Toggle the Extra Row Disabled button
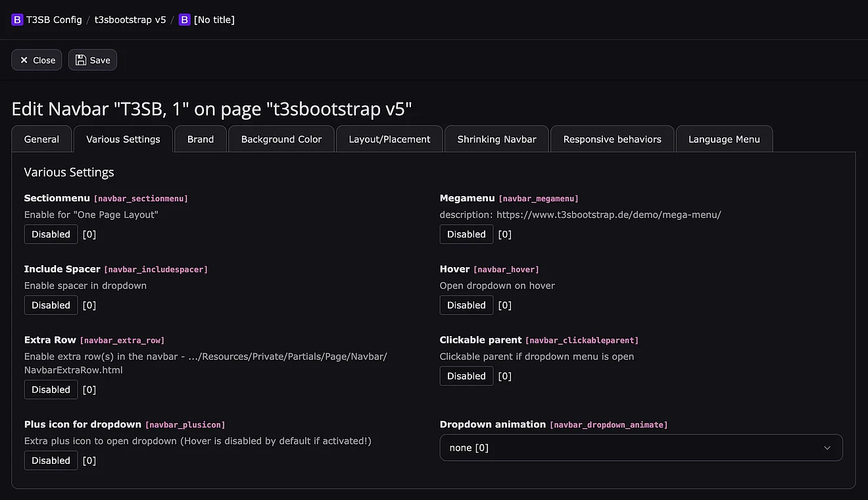Viewport: 868px width, 500px height. coord(51,389)
